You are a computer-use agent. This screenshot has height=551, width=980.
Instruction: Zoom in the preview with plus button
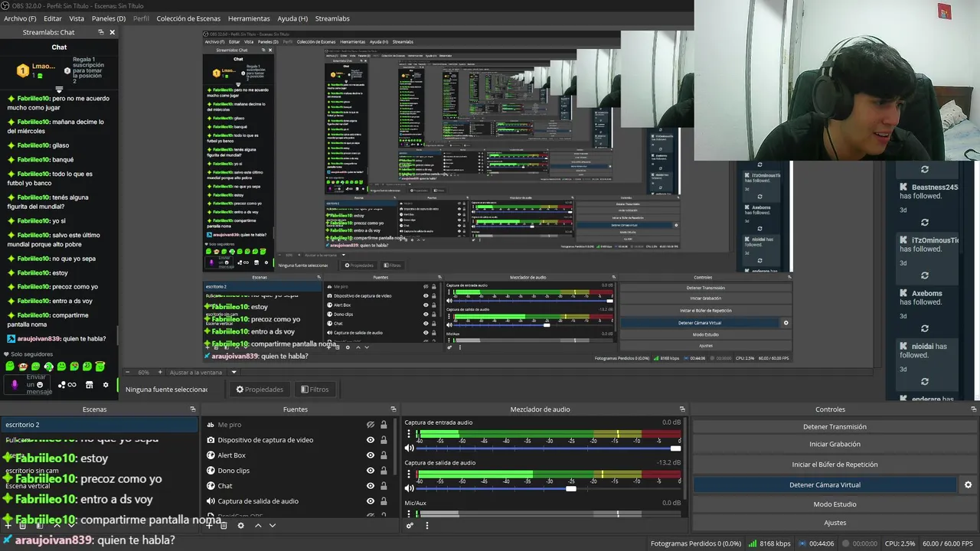[160, 372]
